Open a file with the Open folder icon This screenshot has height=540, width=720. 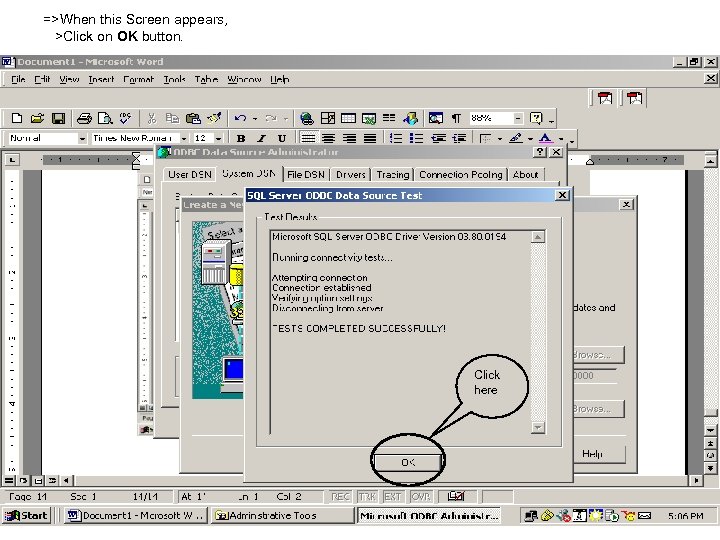(x=37, y=118)
